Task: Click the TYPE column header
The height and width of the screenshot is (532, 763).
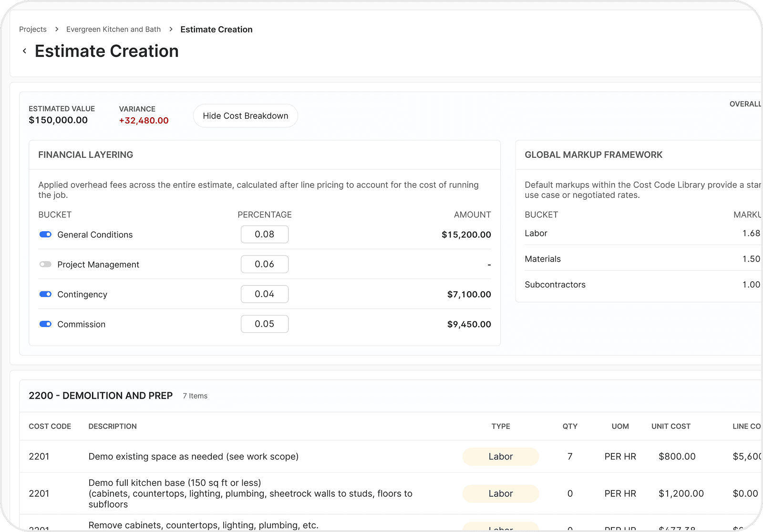Action: tap(501, 427)
